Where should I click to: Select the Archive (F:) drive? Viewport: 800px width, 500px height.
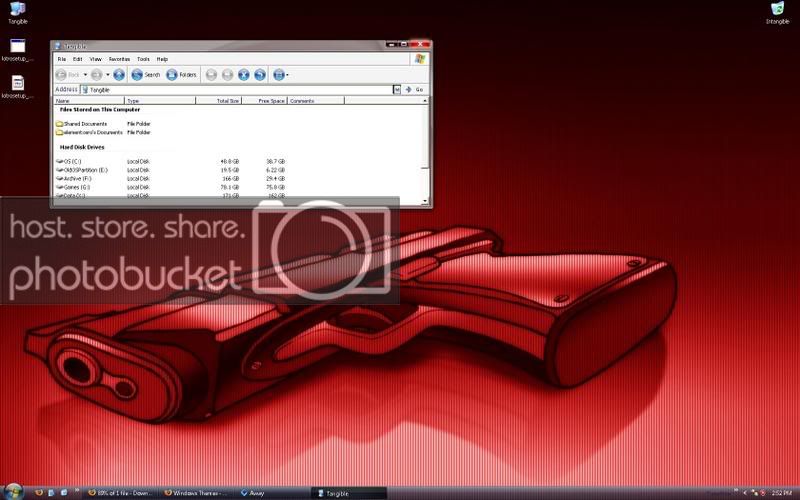[74, 179]
